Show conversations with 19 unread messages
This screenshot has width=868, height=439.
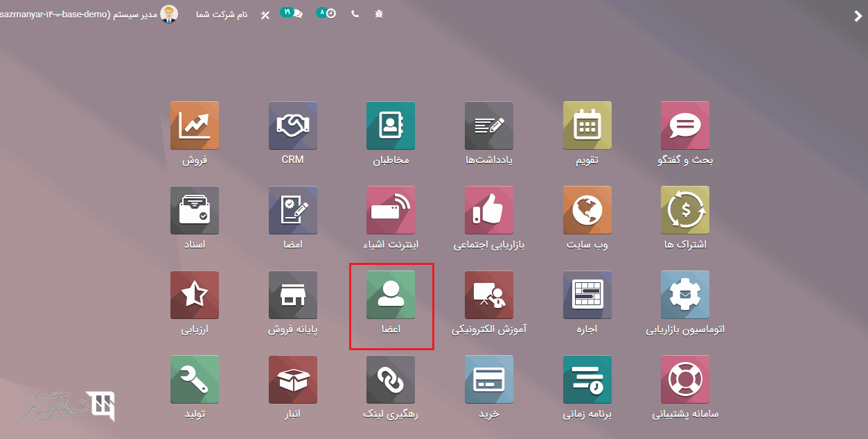pyautogui.click(x=292, y=13)
